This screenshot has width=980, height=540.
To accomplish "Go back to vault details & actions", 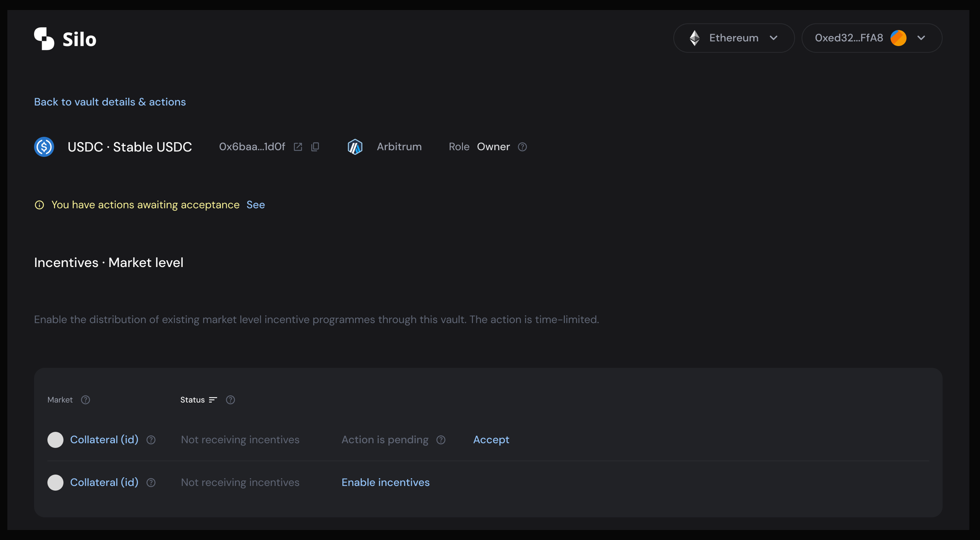I will tap(110, 102).
